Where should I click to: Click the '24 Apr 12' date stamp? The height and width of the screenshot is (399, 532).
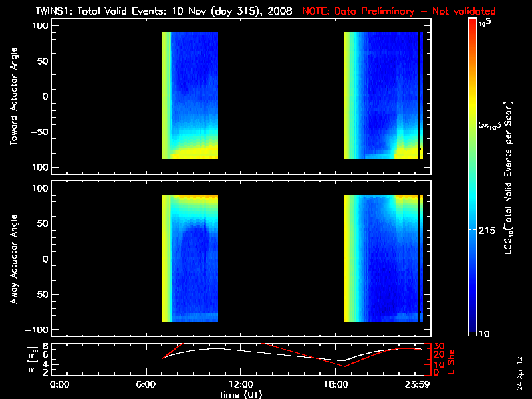point(519,374)
